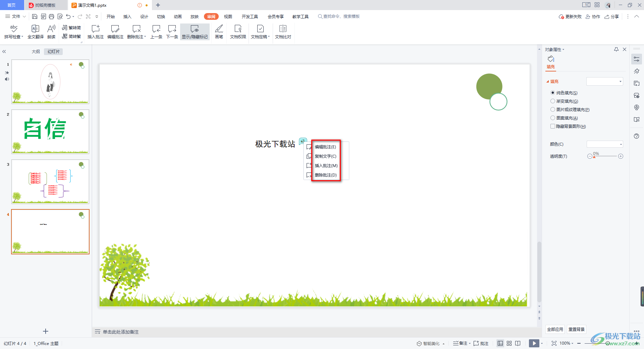The width and height of the screenshot is (644, 349).
Task: Select pattern fill radio option
Action: pyautogui.click(x=553, y=118)
